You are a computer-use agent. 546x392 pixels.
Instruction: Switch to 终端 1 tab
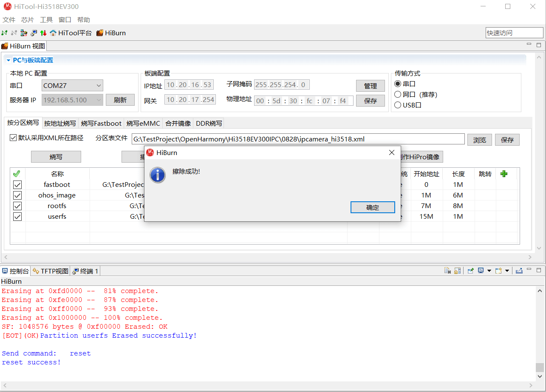[85, 271]
